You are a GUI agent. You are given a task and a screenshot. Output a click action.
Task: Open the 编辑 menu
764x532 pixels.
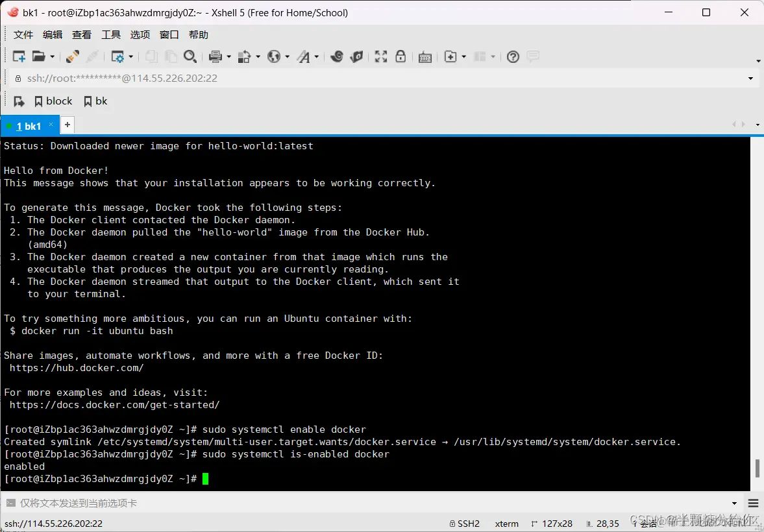point(53,34)
